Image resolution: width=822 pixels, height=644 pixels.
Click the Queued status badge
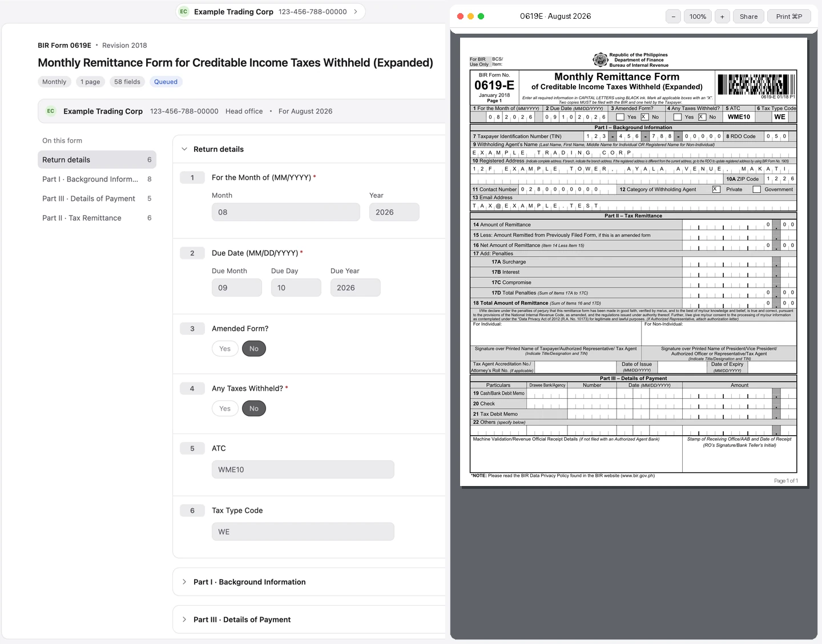(166, 82)
